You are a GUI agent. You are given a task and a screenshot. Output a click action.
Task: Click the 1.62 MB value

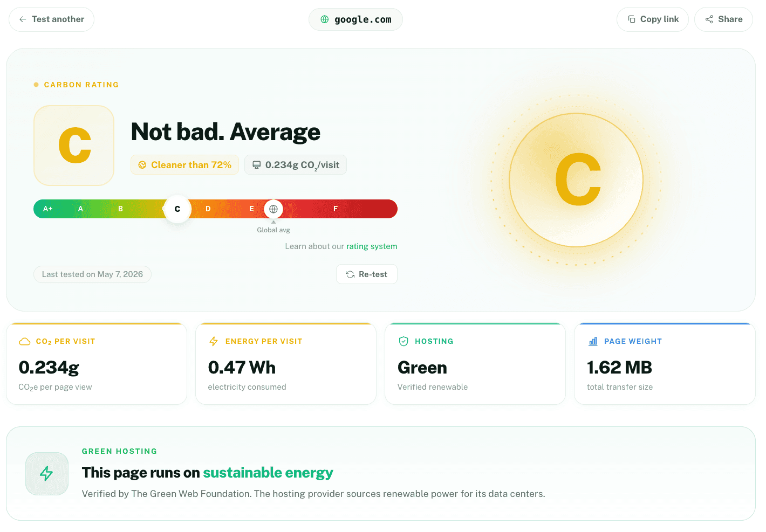point(619,368)
